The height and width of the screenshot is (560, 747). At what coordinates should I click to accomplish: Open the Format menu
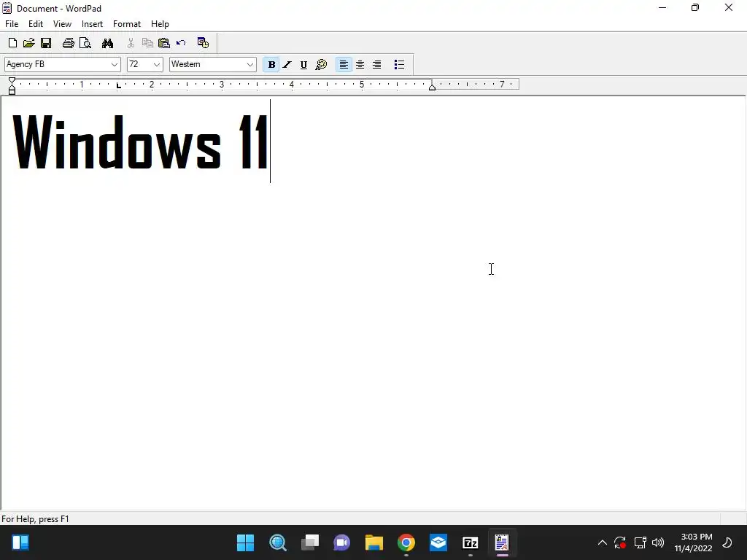(x=127, y=24)
